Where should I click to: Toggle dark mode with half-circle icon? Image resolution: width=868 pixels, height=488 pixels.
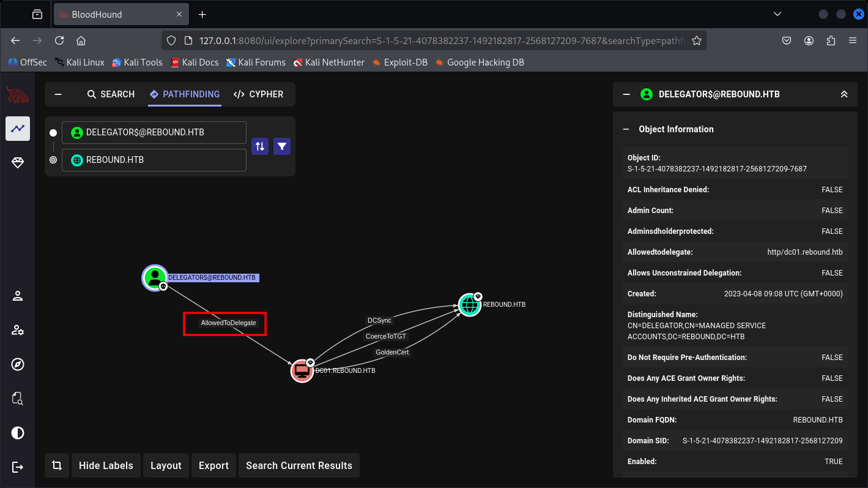pyautogui.click(x=18, y=433)
